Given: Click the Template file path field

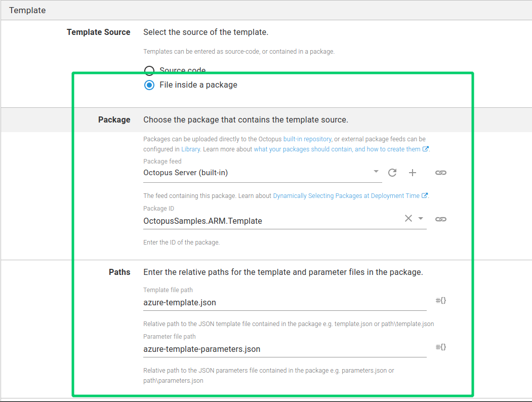Looking at the screenshot, I should point(283,302).
